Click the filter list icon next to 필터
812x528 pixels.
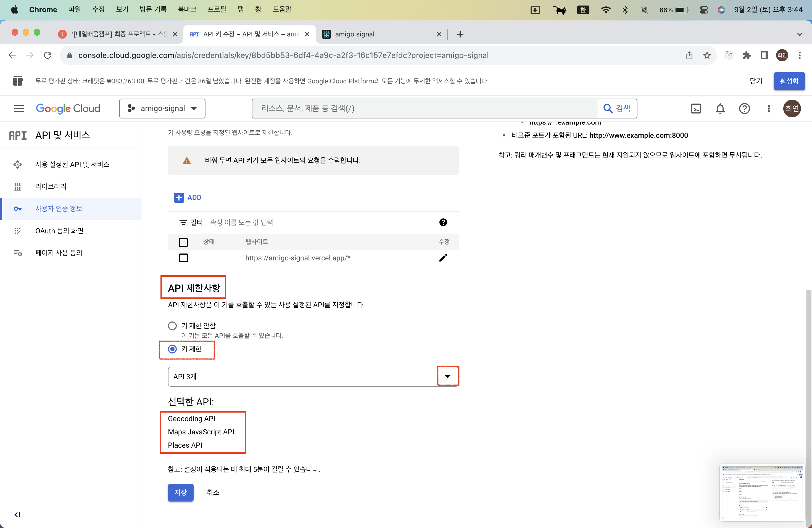183,222
